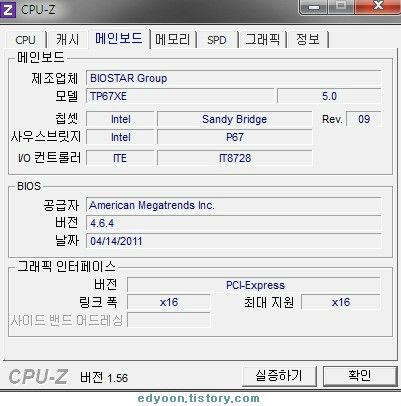
Task: Click the BIOS vendor American Megatrends Inc.
Action: (x=233, y=205)
